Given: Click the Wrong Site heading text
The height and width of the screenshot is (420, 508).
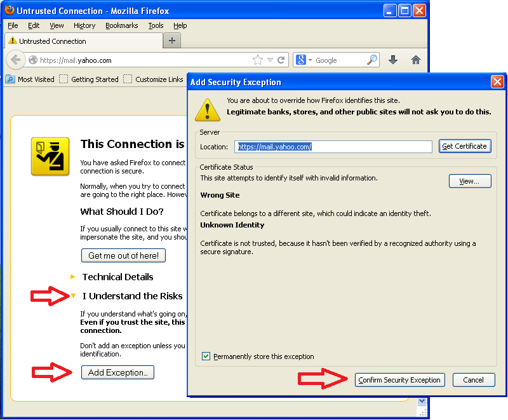Looking at the screenshot, I should pyautogui.click(x=220, y=195).
